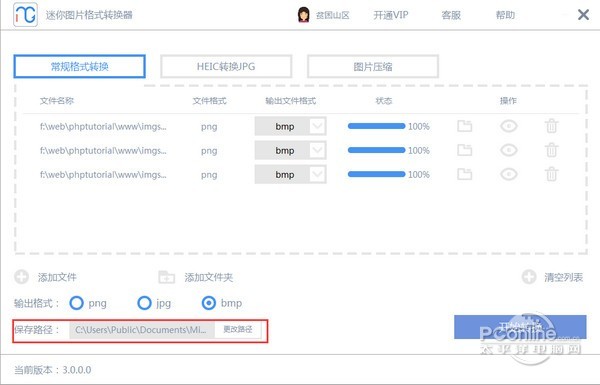
Task: Open output folder icon for second file
Action: pyautogui.click(x=465, y=150)
